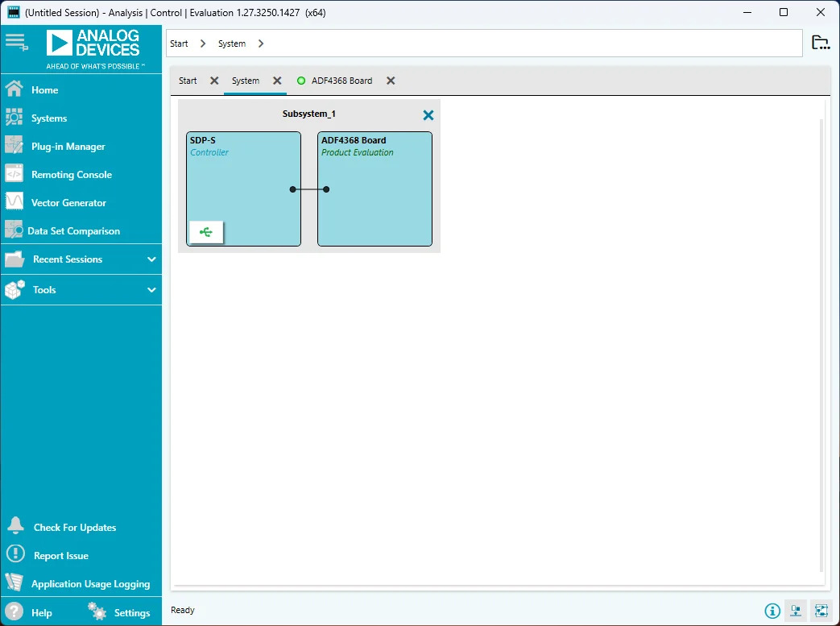This screenshot has width=840, height=626.
Task: Click the Remoting Console code icon
Action: (x=14, y=174)
